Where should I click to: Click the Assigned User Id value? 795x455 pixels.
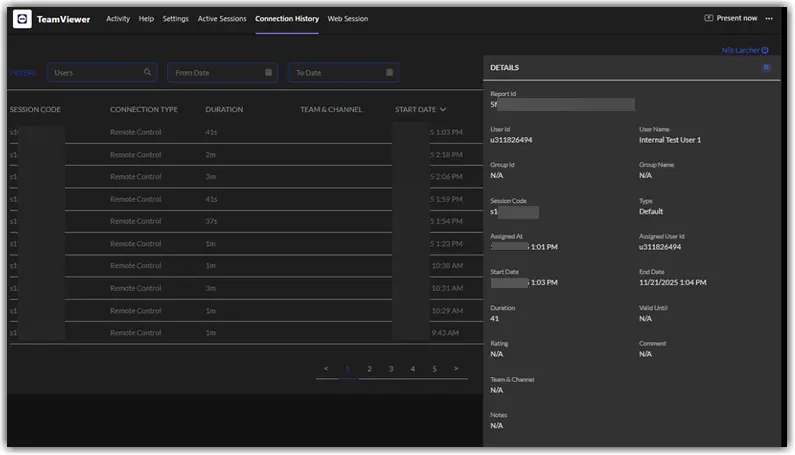[660, 247]
